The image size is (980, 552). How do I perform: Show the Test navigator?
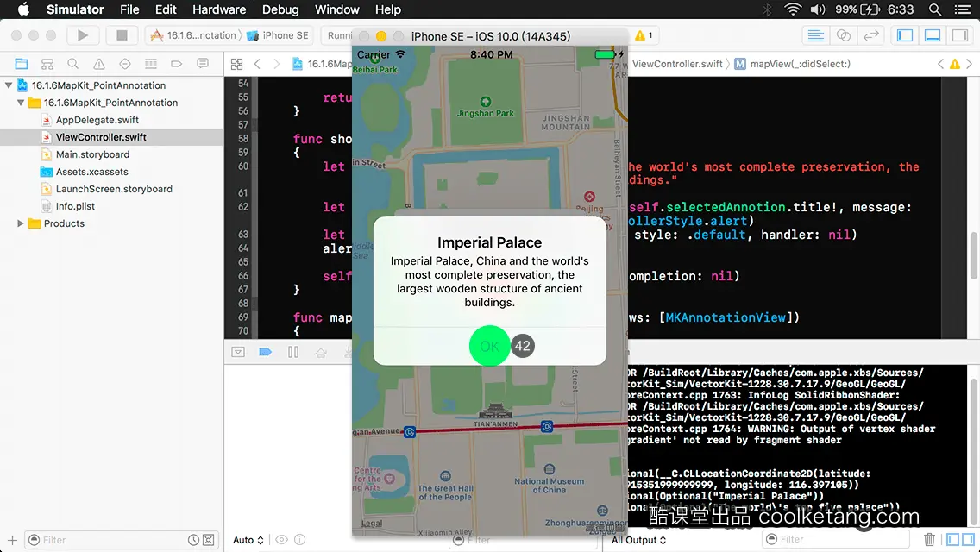[125, 64]
